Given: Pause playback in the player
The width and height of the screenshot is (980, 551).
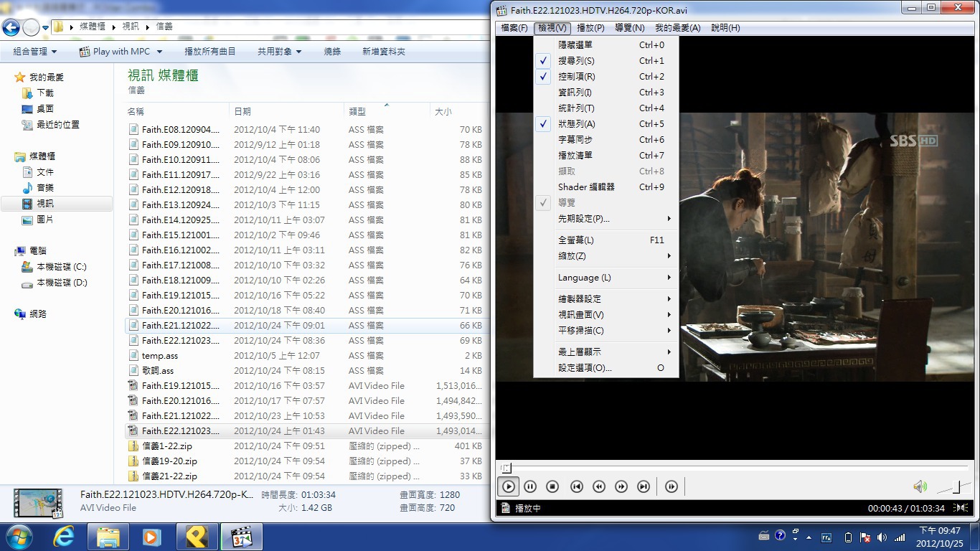Looking at the screenshot, I should tap(530, 486).
